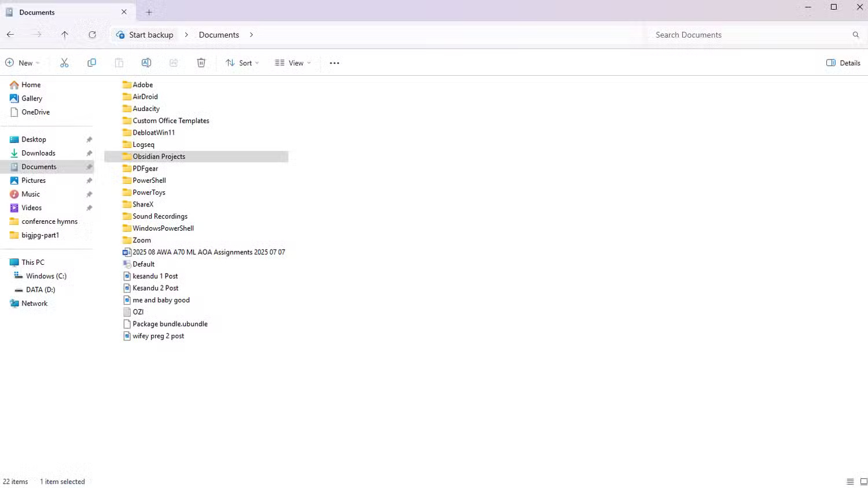Select the Obsidian Projects folder icon
Screen dimensions: 868x488
127,157
